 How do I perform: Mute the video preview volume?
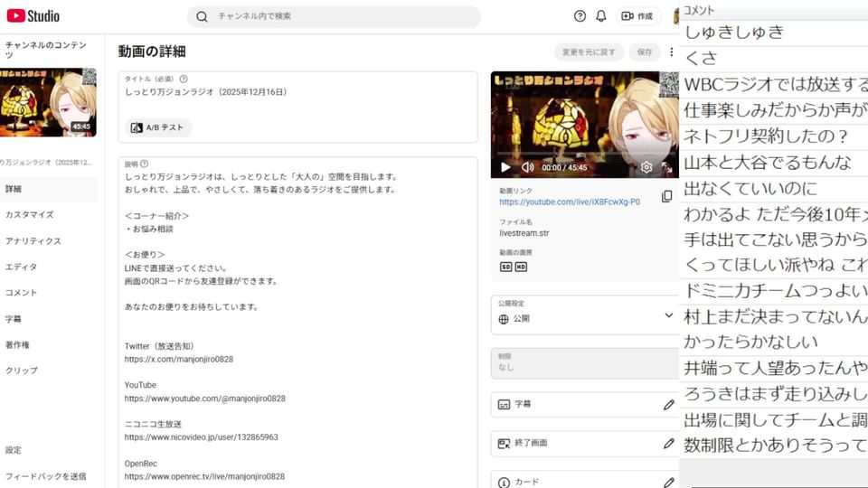coord(527,167)
